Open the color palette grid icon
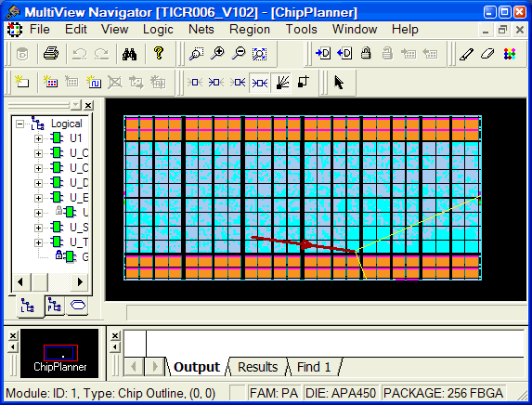The image size is (532, 405). coord(510,54)
